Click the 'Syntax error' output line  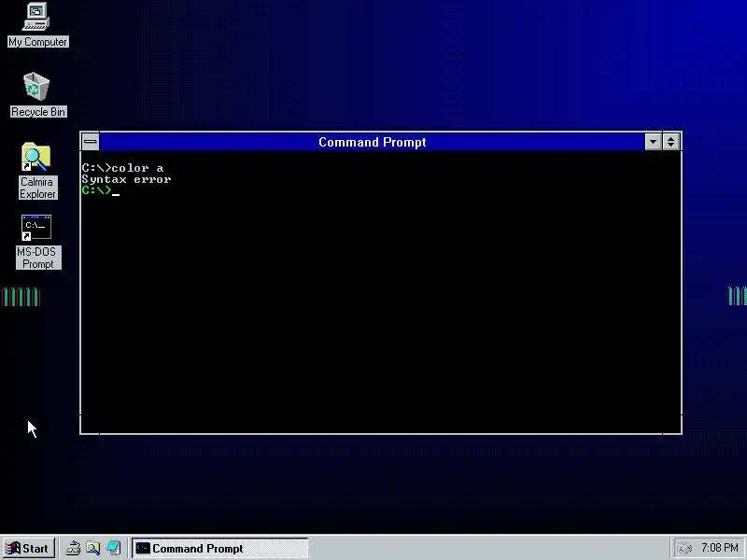click(x=126, y=179)
